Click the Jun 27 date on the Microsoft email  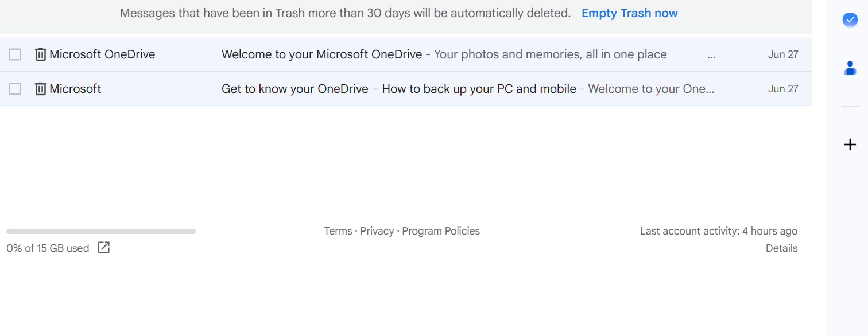click(783, 89)
